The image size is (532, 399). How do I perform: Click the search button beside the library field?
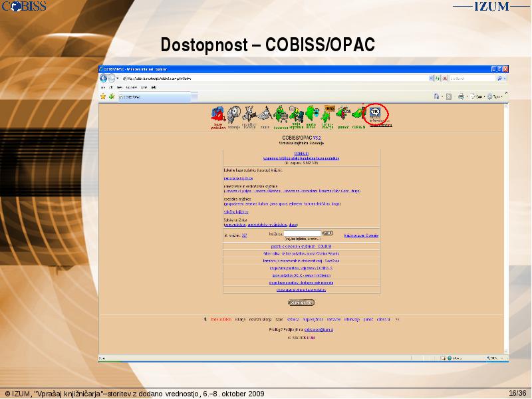(x=327, y=233)
